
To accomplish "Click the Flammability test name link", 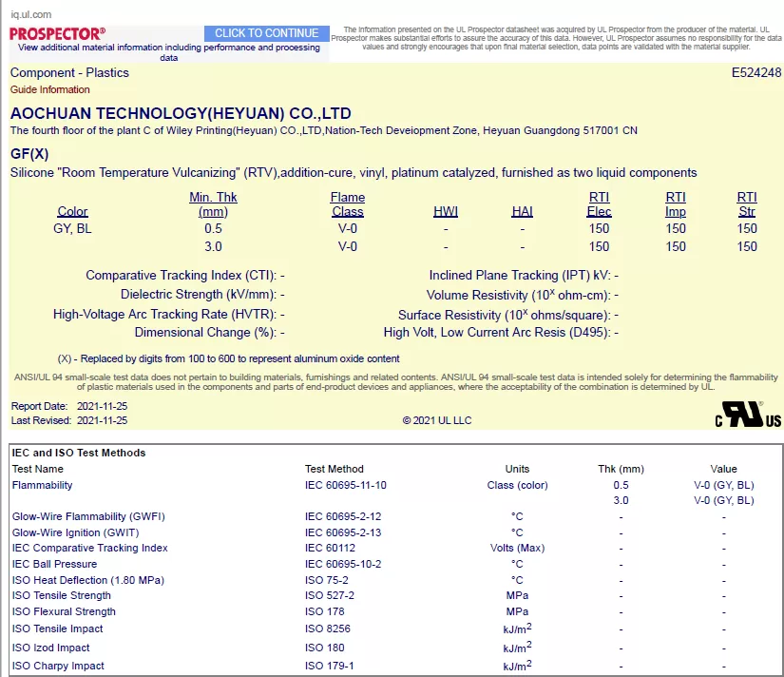I will tap(42, 485).
